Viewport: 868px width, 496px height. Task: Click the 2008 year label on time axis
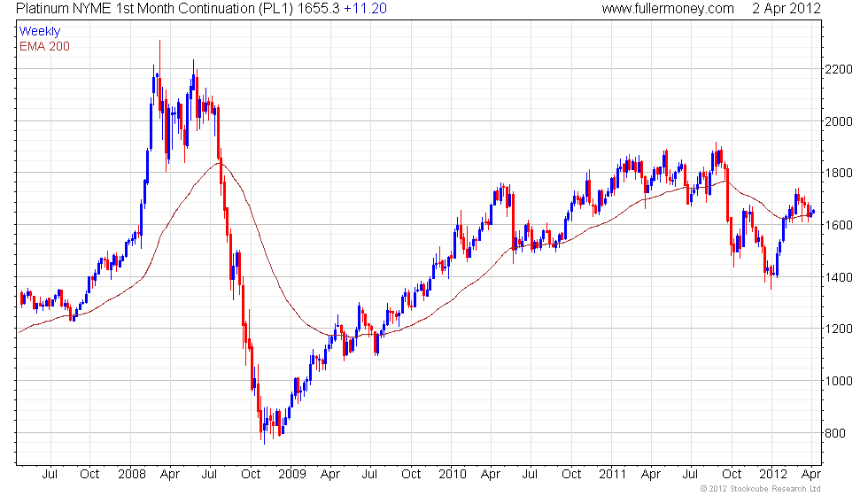(x=132, y=475)
